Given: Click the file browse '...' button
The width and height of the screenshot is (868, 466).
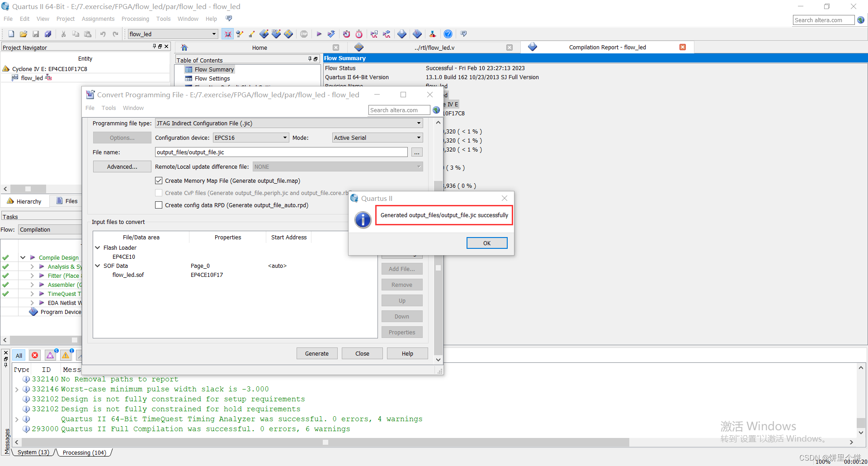Looking at the screenshot, I should point(417,152).
